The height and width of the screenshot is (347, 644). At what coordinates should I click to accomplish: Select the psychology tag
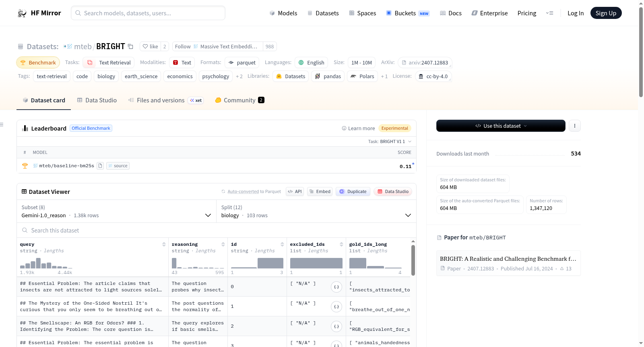click(216, 76)
